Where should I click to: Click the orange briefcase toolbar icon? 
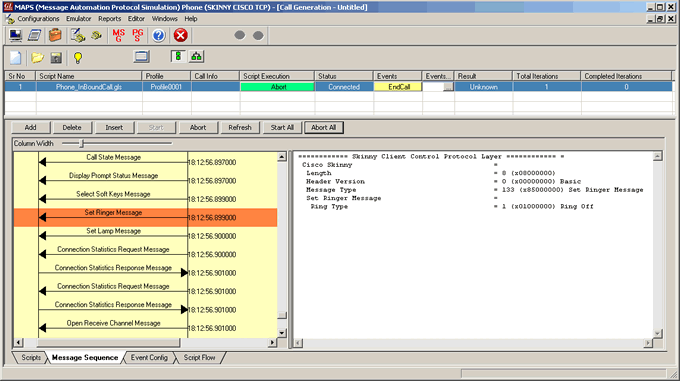pyautogui.click(x=55, y=35)
